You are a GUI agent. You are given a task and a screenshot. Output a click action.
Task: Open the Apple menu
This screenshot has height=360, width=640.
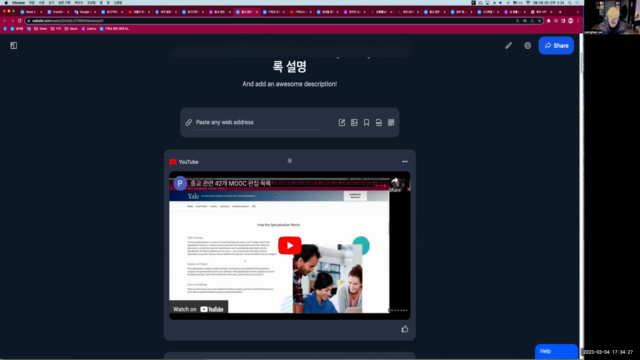(x=6, y=2)
